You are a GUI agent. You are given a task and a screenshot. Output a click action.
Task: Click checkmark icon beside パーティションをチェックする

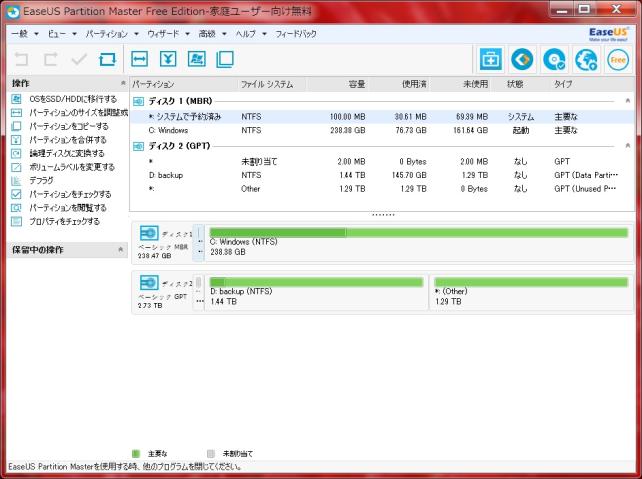point(16,194)
